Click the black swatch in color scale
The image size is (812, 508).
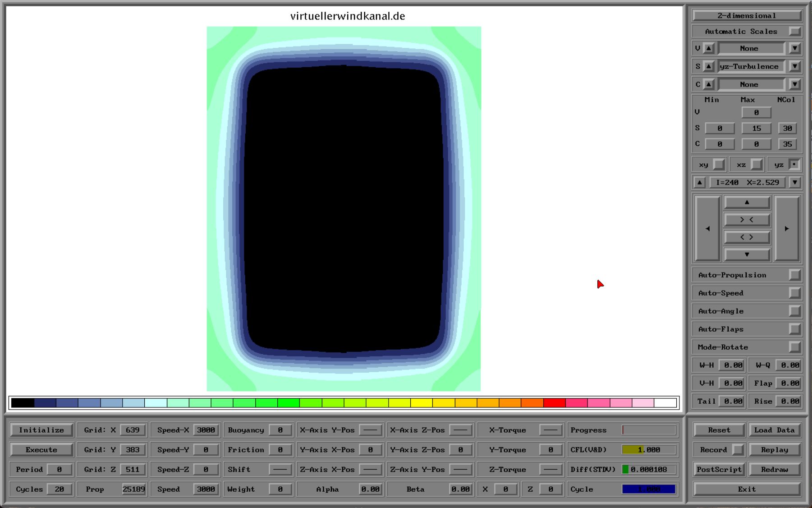[x=23, y=402]
